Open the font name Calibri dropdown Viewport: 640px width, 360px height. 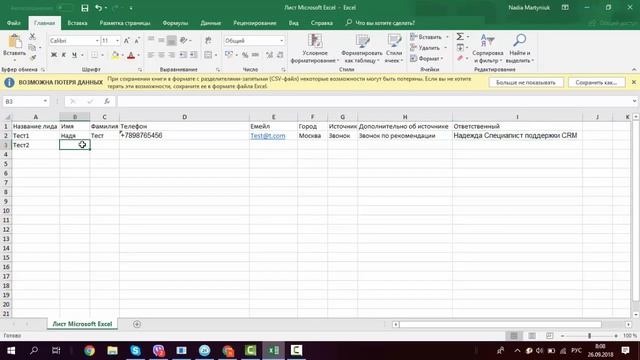click(97, 41)
